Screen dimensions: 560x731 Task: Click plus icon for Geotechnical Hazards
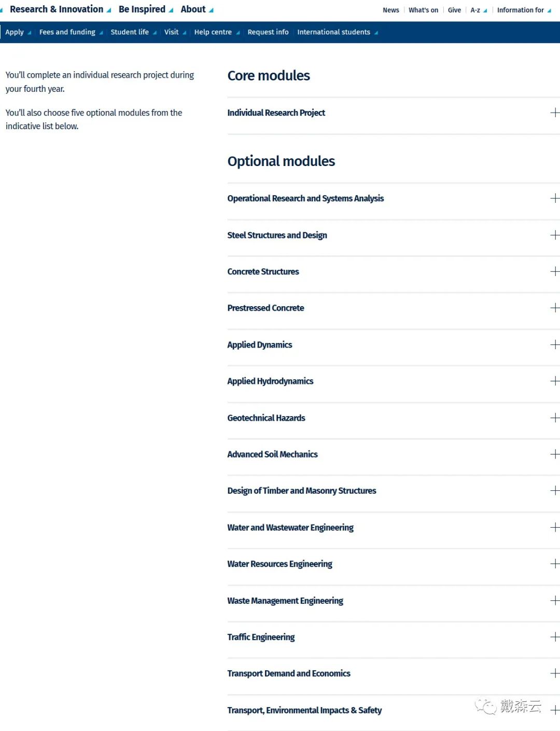pos(555,418)
